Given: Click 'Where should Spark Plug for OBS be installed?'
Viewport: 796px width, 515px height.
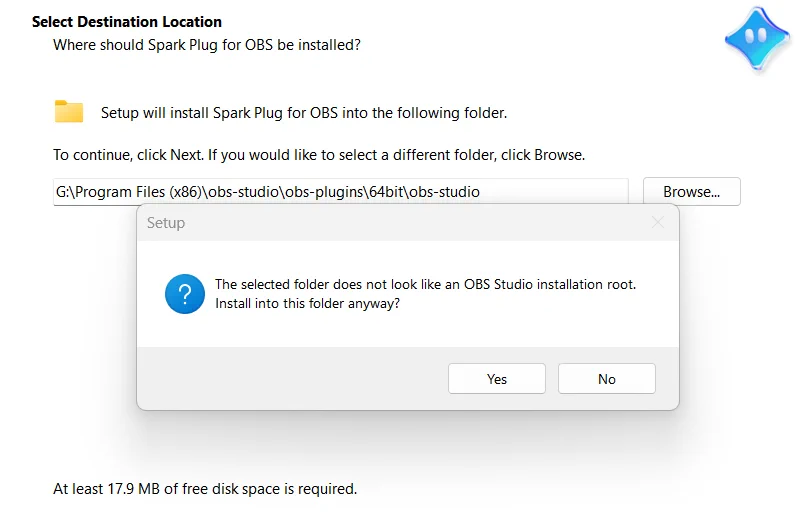Looking at the screenshot, I should (207, 45).
